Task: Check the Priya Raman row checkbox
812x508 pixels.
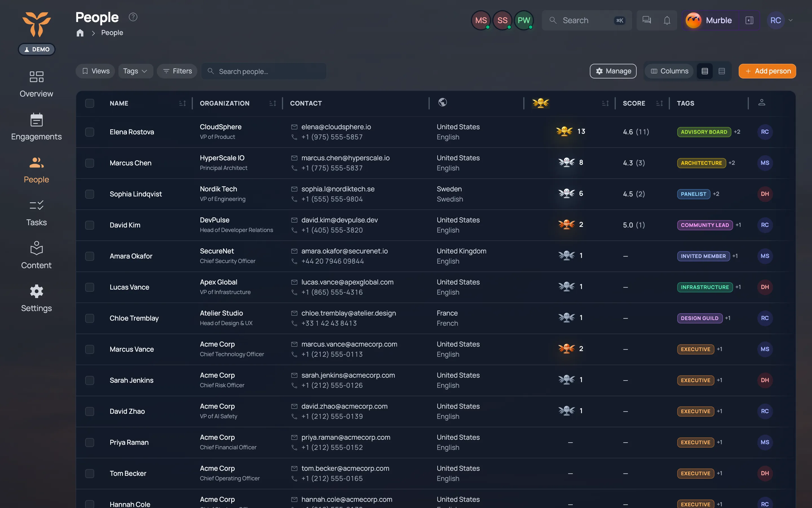Action: click(90, 443)
